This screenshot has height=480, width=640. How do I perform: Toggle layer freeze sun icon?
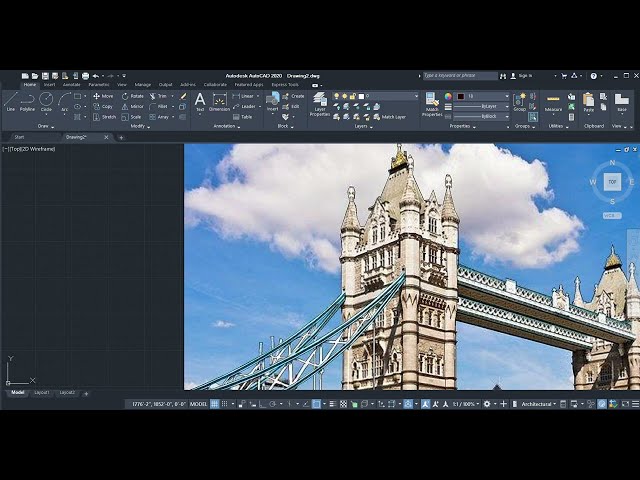(344, 96)
